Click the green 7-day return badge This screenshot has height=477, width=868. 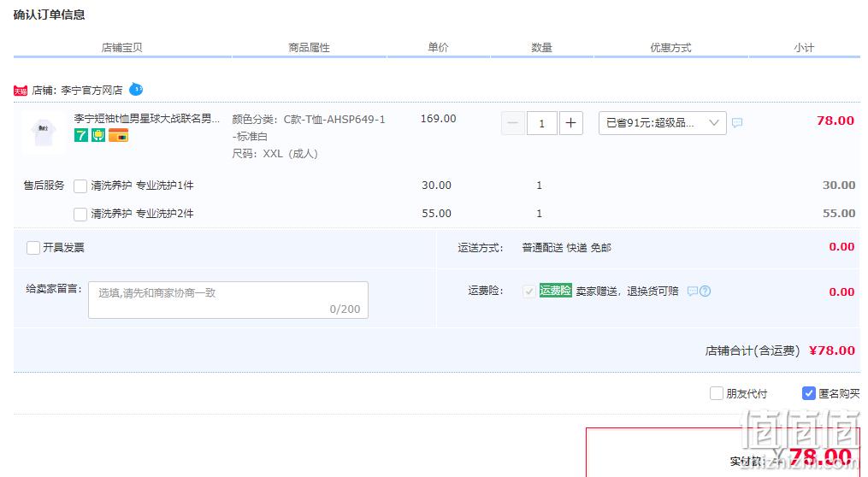coord(81,135)
